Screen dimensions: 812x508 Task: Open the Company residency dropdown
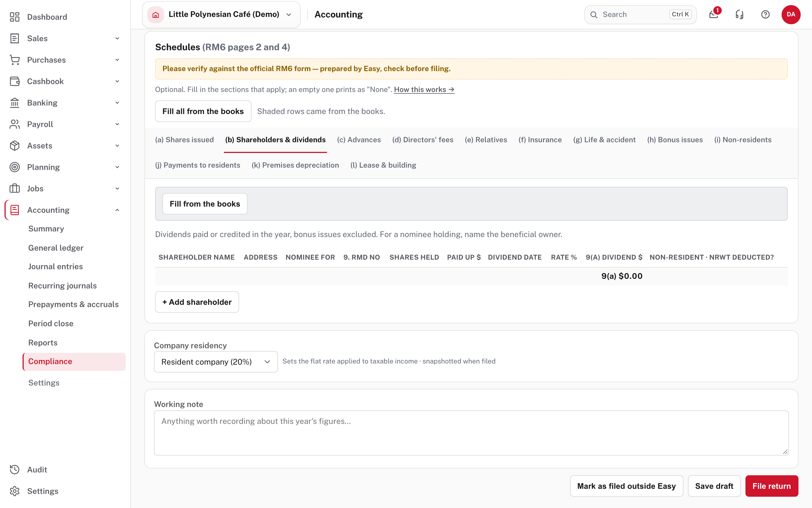point(216,362)
